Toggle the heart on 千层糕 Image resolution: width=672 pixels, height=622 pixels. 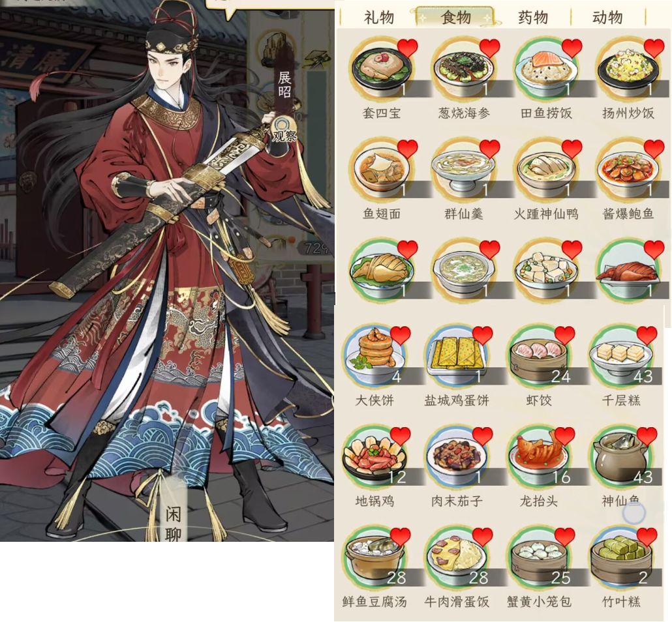pos(647,335)
